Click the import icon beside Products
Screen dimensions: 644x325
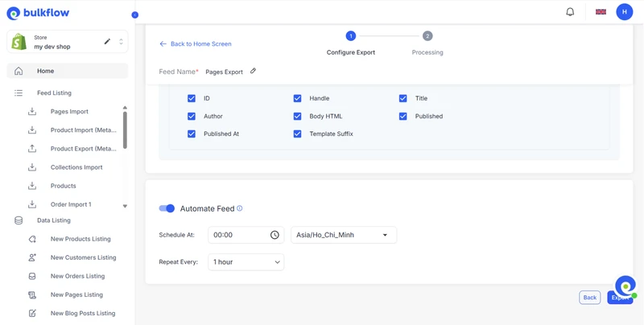(x=32, y=186)
